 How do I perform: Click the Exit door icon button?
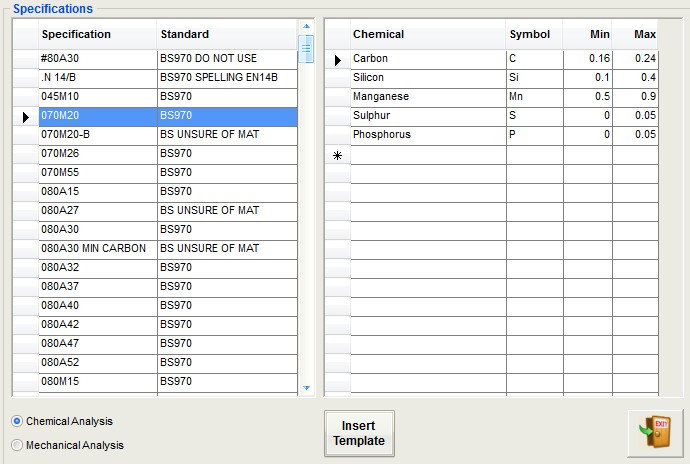pyautogui.click(x=654, y=433)
